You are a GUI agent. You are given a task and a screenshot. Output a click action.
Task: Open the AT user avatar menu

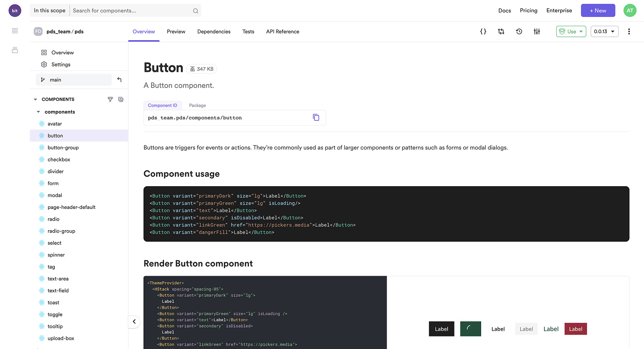tap(630, 10)
